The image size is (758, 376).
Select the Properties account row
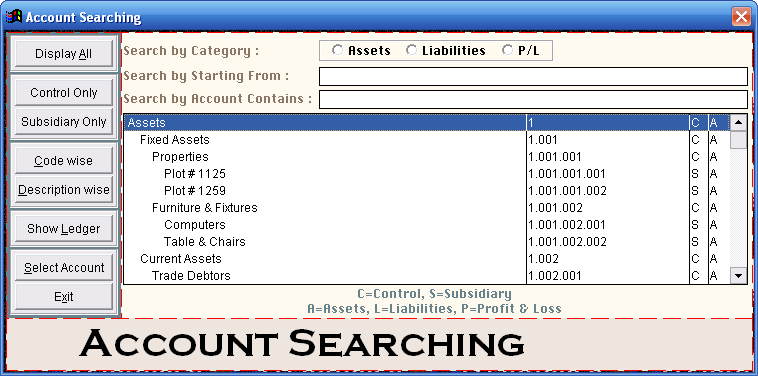click(426, 157)
